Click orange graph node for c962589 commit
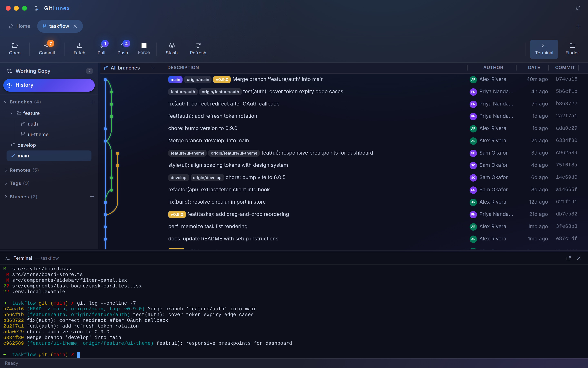588x368 pixels. (x=118, y=153)
